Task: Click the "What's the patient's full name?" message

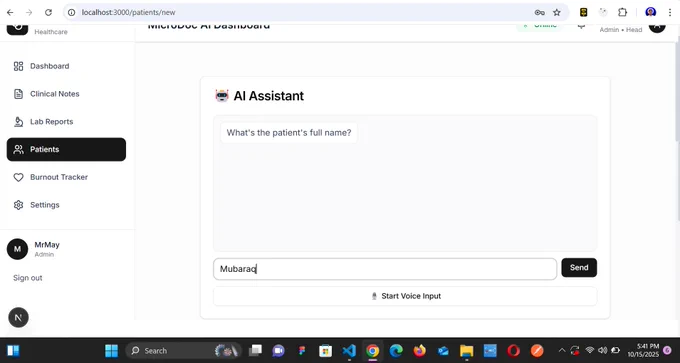Action: 289,133
